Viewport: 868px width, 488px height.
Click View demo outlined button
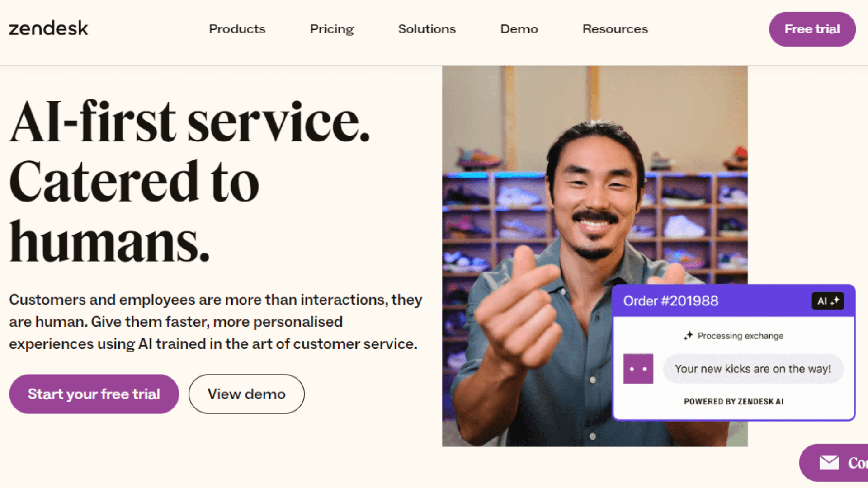click(247, 394)
